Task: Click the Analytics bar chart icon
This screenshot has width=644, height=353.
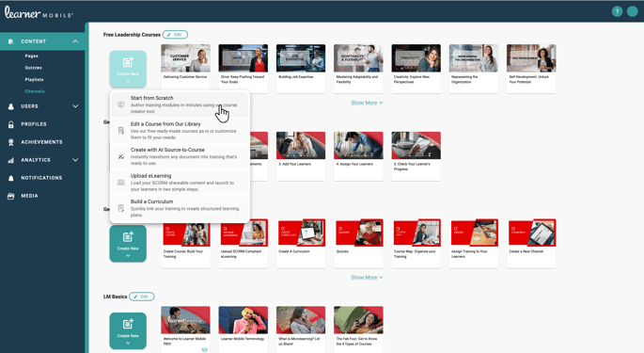Action: (11, 160)
